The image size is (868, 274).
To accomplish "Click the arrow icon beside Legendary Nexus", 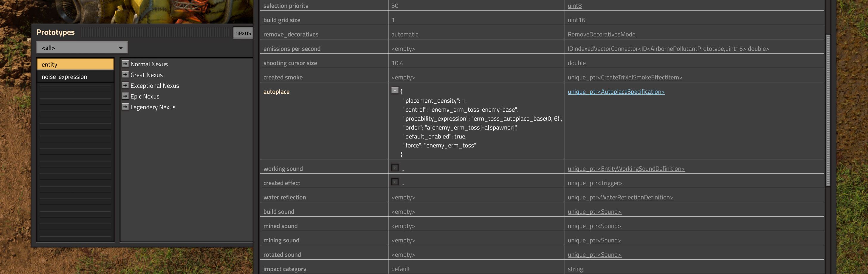I will coord(125,107).
